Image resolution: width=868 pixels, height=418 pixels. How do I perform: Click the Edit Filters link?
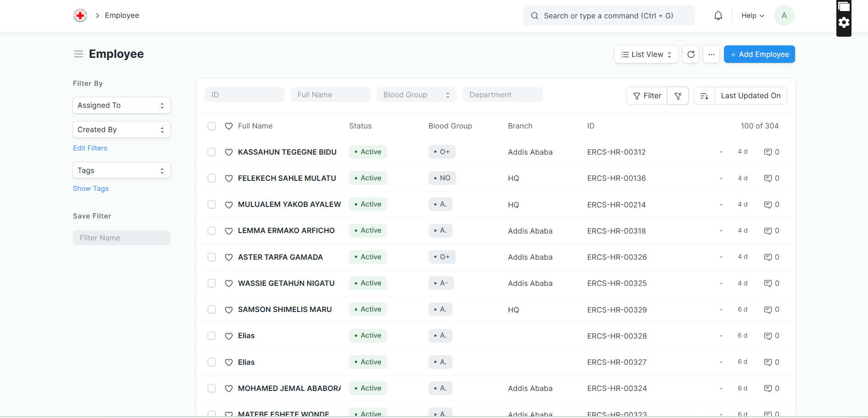coord(90,148)
